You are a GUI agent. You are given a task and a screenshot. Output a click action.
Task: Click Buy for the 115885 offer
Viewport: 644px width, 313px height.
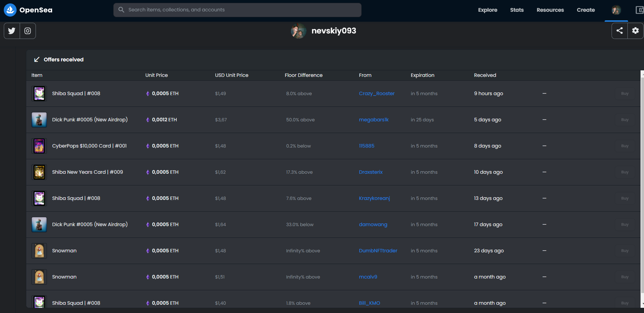[x=625, y=146]
